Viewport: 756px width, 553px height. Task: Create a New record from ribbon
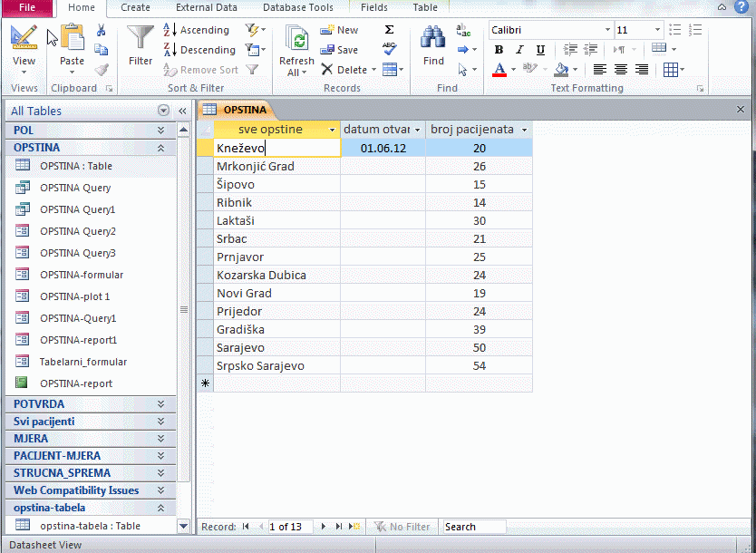(339, 30)
